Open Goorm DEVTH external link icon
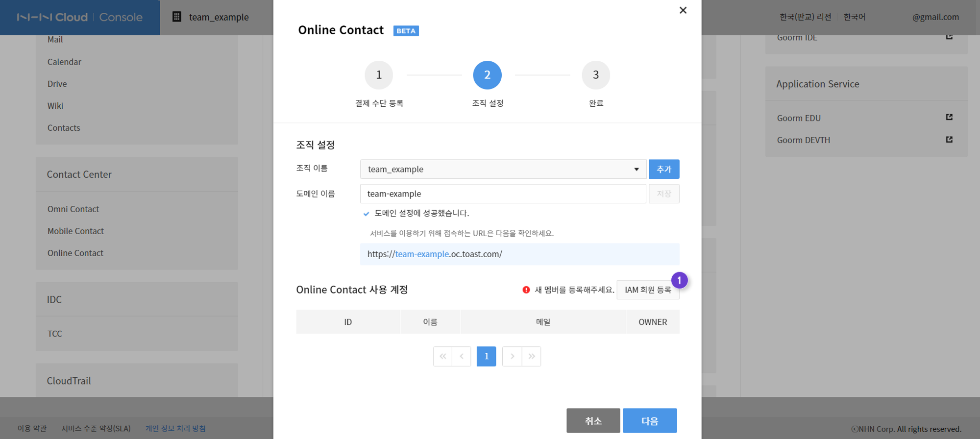 click(x=949, y=140)
